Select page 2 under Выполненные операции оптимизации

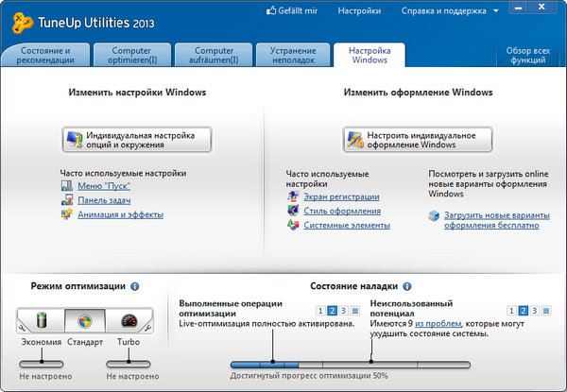332,311
